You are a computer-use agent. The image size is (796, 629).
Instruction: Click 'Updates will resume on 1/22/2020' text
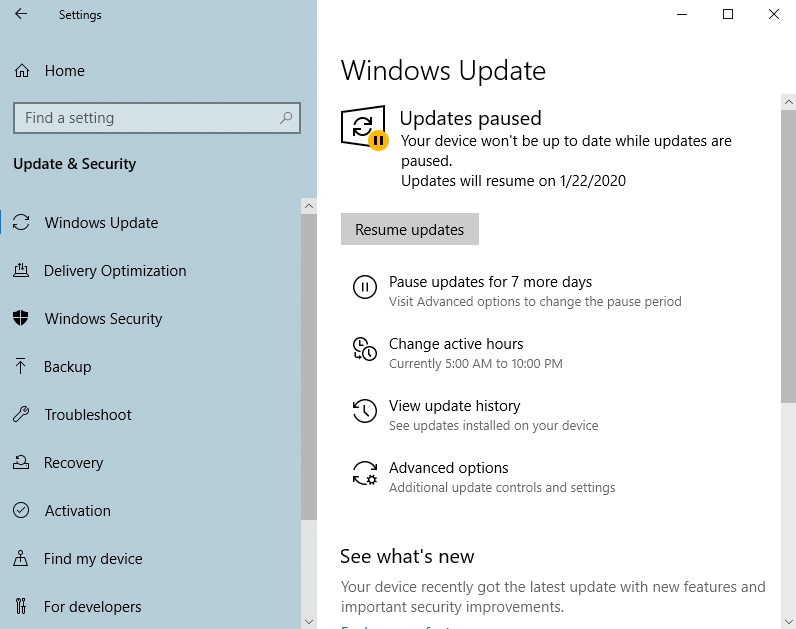513,181
